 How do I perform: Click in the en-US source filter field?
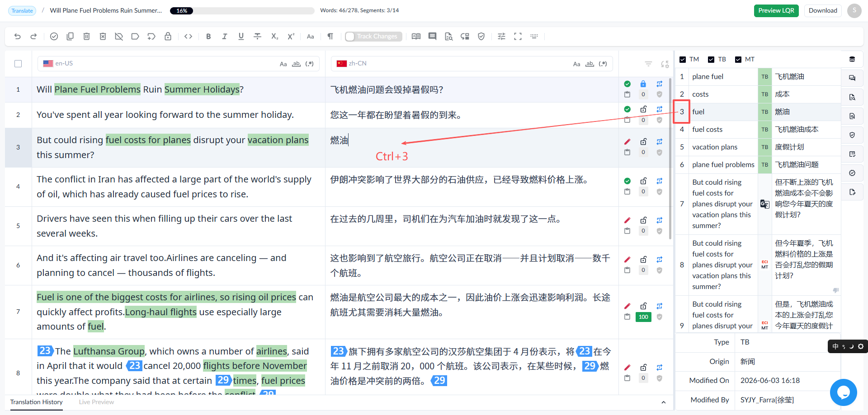pyautogui.click(x=179, y=64)
